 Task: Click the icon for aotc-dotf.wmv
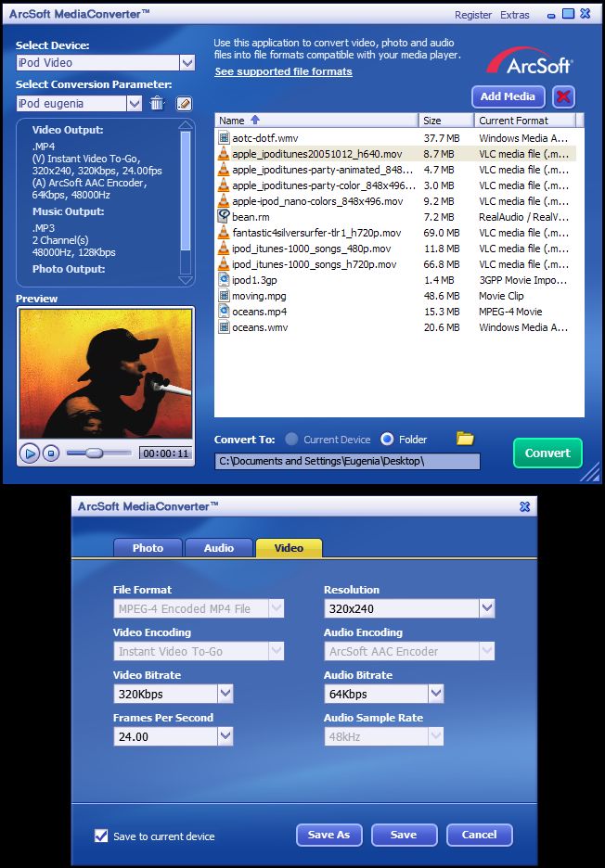pyautogui.click(x=224, y=138)
